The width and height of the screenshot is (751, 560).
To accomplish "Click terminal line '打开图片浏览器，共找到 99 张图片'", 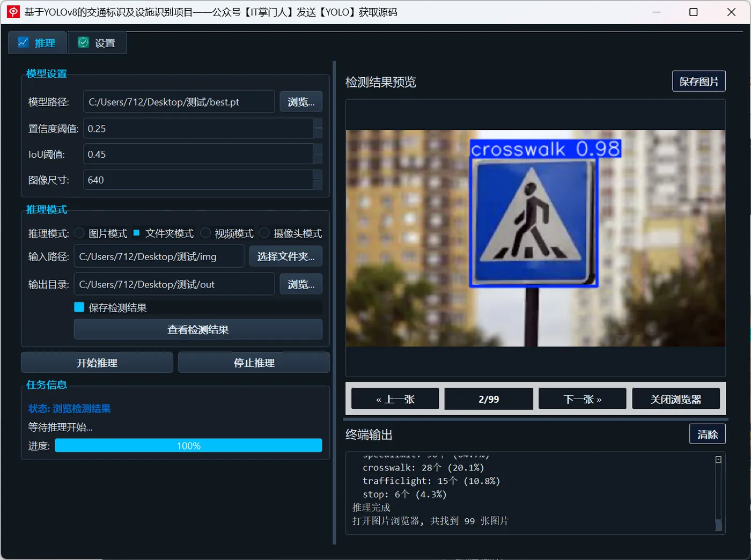I will [430, 521].
